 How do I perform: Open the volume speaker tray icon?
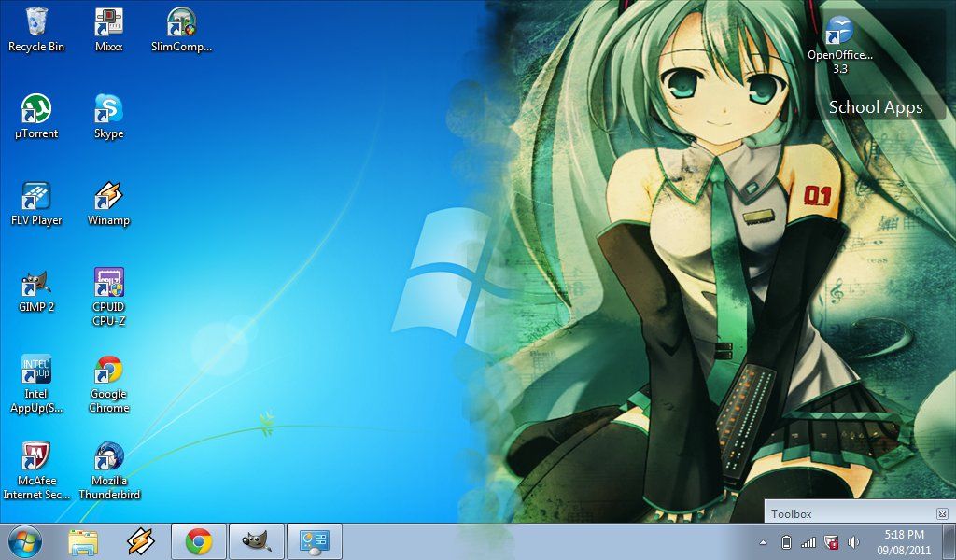pos(853,541)
